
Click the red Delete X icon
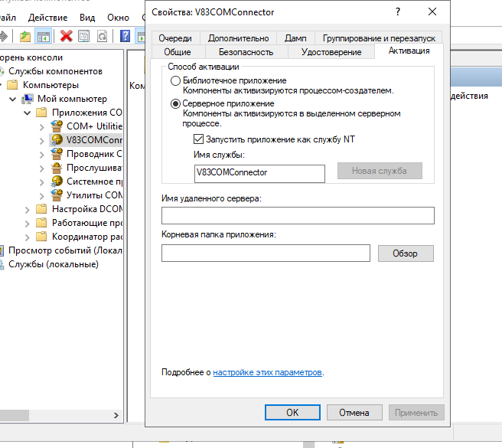click(x=67, y=36)
